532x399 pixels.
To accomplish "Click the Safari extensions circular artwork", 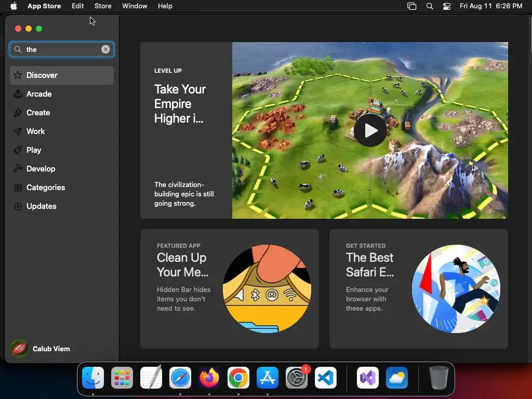I will click(x=456, y=289).
